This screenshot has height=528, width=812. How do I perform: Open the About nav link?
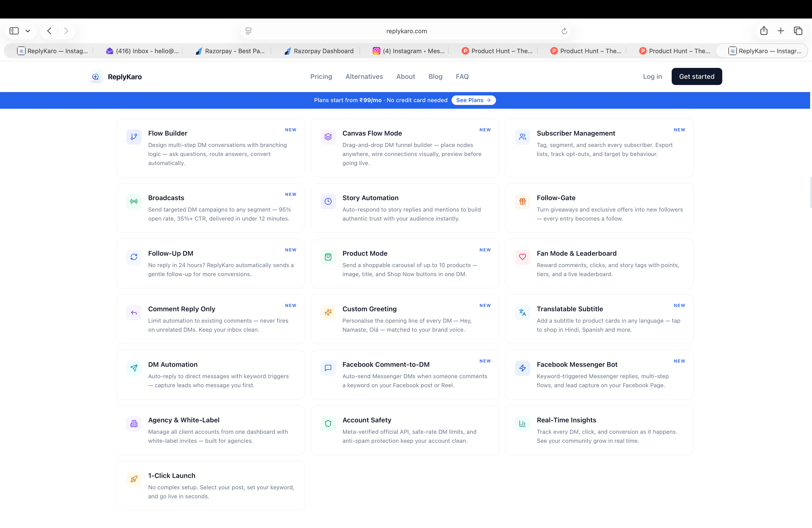(x=406, y=77)
